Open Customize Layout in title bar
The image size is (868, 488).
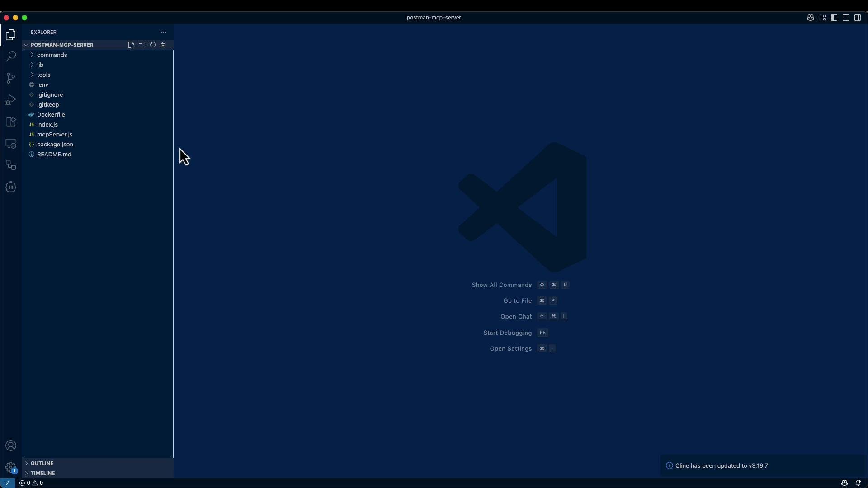tap(822, 18)
